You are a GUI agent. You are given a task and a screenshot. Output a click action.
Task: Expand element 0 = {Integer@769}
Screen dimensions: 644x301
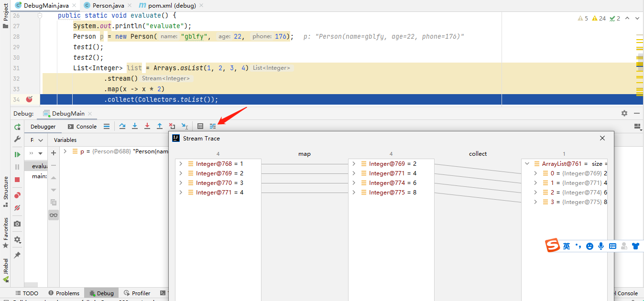coord(536,173)
